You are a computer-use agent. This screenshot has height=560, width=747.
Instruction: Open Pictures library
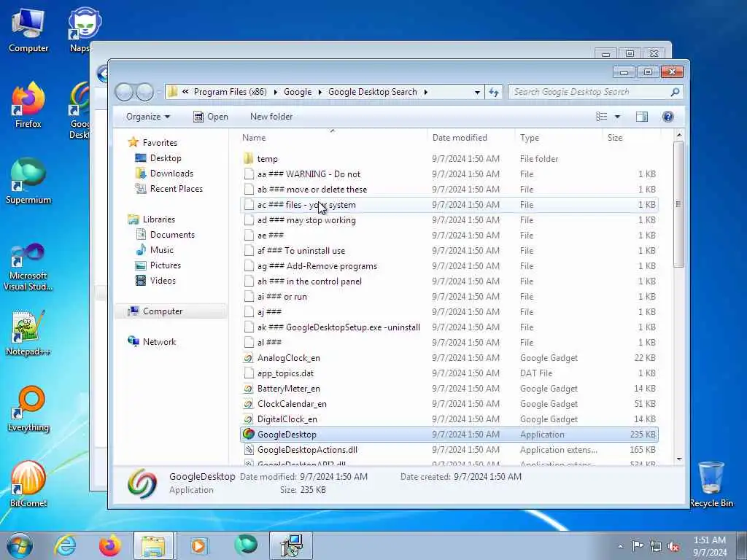158,265
